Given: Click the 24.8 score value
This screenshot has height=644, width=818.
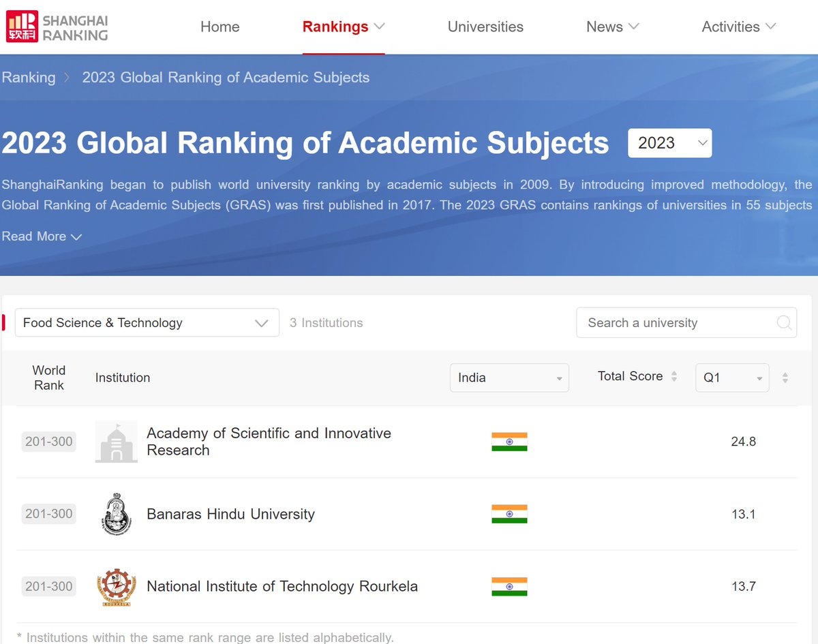Looking at the screenshot, I should [x=743, y=442].
